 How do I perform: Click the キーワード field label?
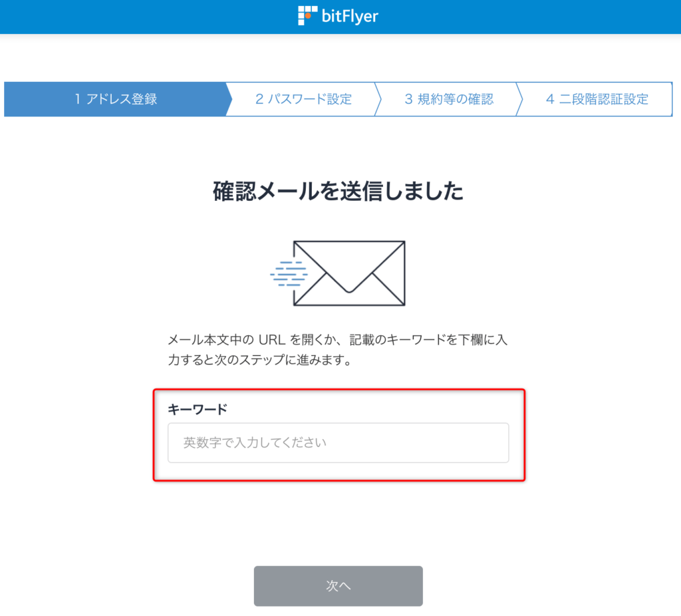198,409
